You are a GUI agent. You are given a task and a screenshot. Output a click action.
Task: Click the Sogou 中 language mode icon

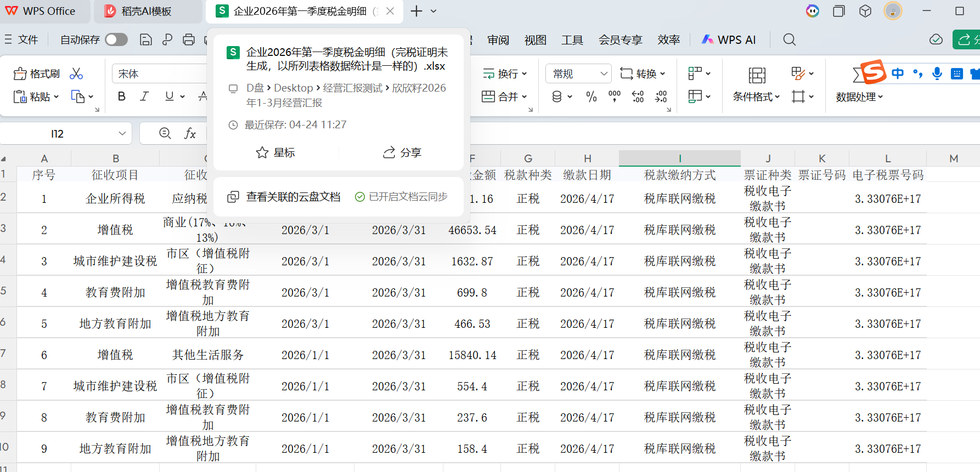coord(898,73)
